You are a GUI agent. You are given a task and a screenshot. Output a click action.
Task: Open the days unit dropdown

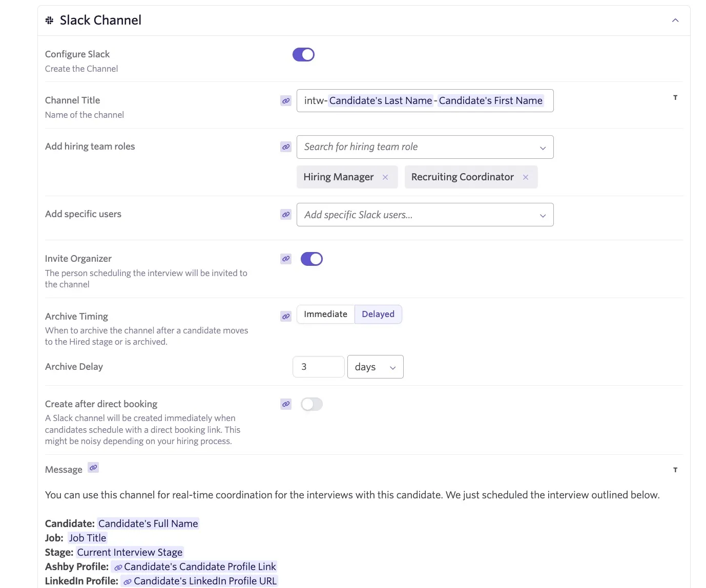pyautogui.click(x=375, y=367)
